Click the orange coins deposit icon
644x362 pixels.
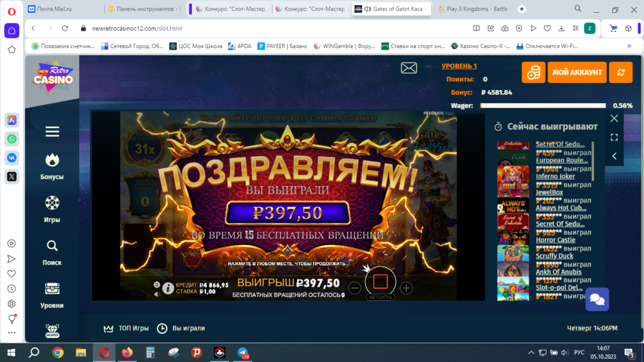pos(533,72)
